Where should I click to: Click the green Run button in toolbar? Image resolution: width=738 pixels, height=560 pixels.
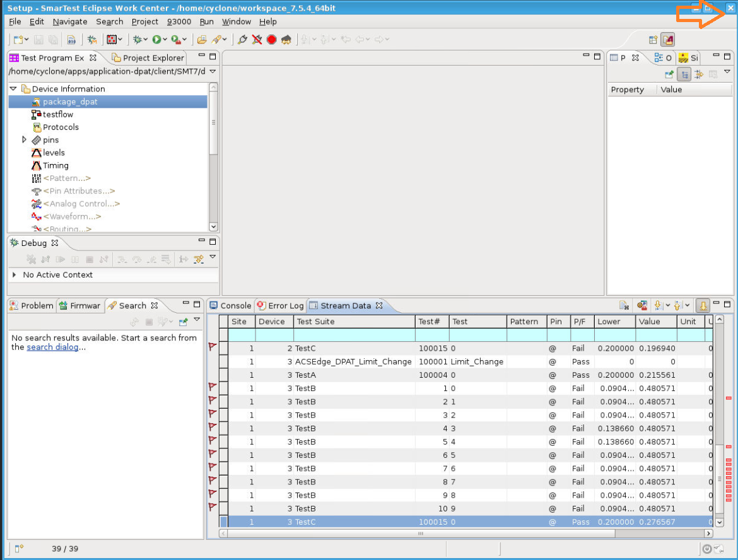156,40
